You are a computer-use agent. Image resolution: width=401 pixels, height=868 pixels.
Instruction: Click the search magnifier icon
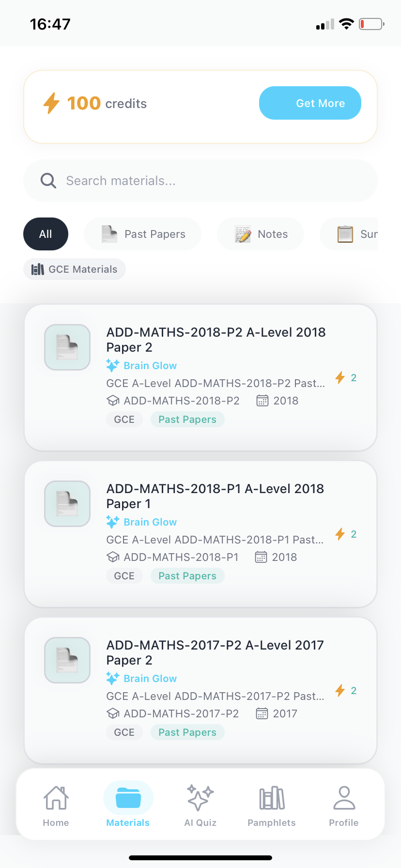(x=48, y=180)
